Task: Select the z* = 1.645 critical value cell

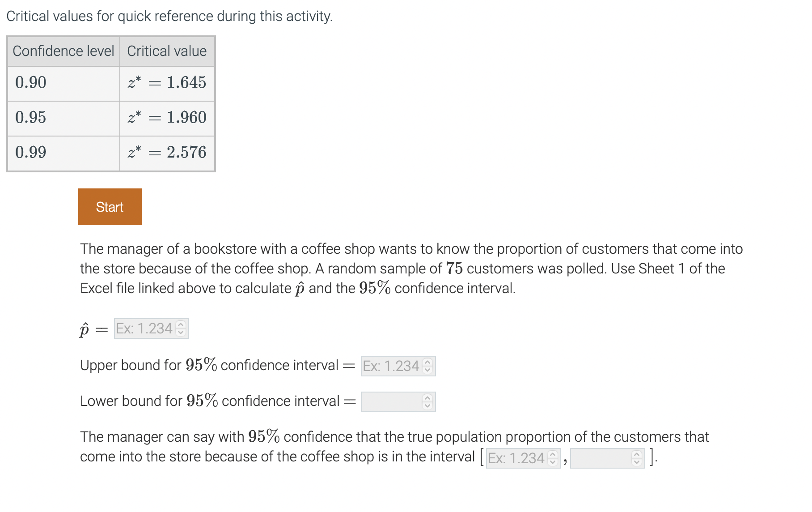Action: (x=167, y=83)
